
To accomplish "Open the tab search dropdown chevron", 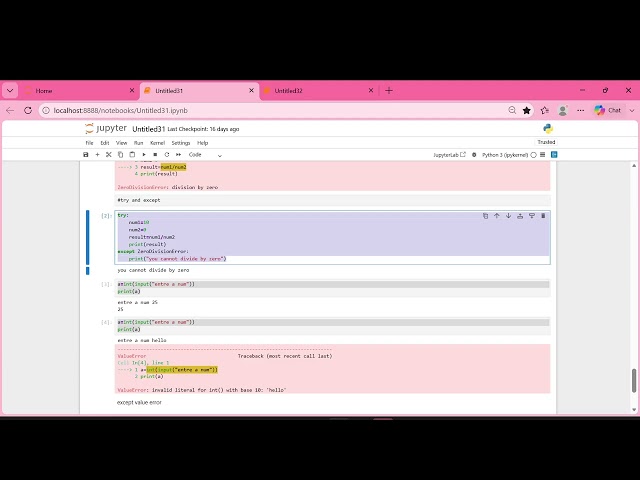I will click(10, 91).
